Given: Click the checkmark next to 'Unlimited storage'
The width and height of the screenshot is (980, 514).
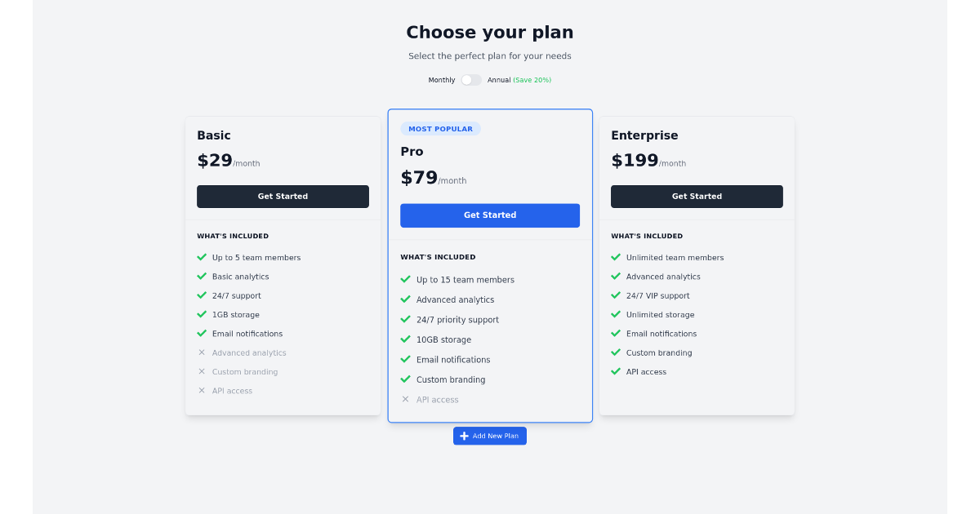Looking at the screenshot, I should 616,314.
